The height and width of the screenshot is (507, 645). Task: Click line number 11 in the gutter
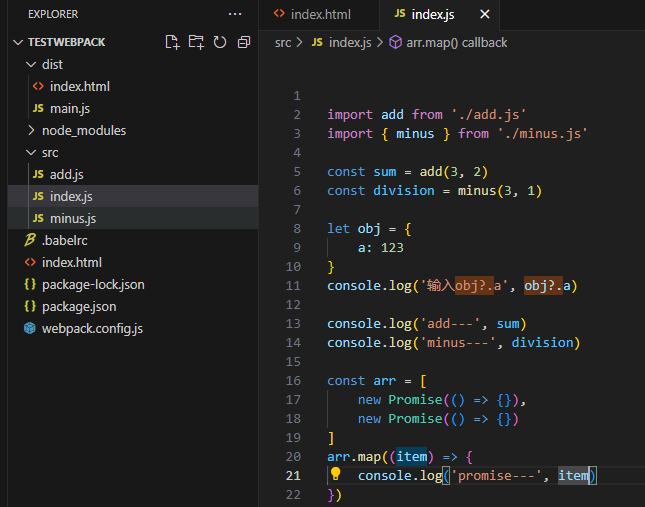point(293,286)
